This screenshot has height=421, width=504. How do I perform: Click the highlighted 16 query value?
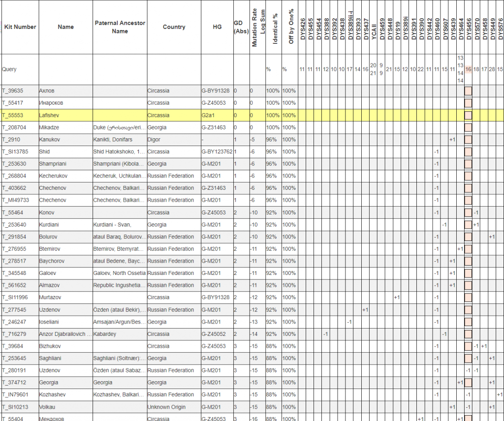(x=469, y=69)
